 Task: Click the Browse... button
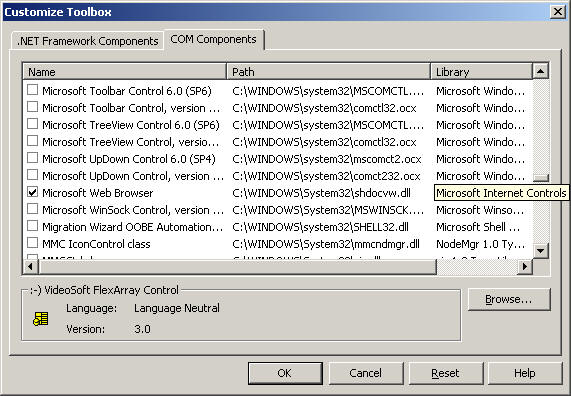tap(509, 299)
